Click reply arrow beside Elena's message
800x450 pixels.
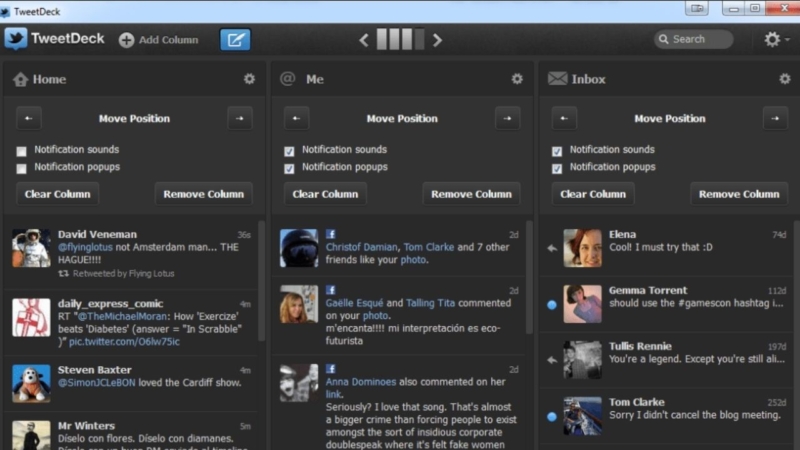[552, 248]
